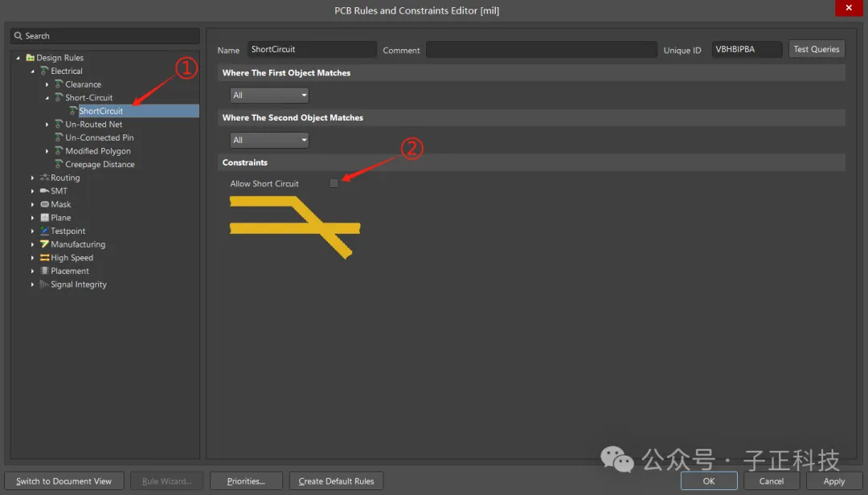Image resolution: width=868 pixels, height=495 pixels.
Task: Click the Testpoint category icon
Action: 44,231
